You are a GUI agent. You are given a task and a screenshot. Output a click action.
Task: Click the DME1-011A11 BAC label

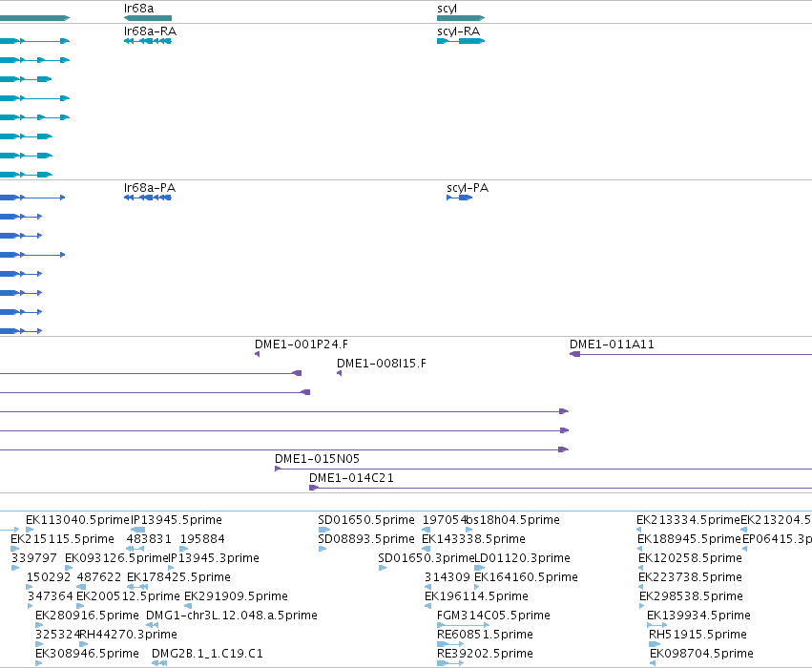point(612,344)
